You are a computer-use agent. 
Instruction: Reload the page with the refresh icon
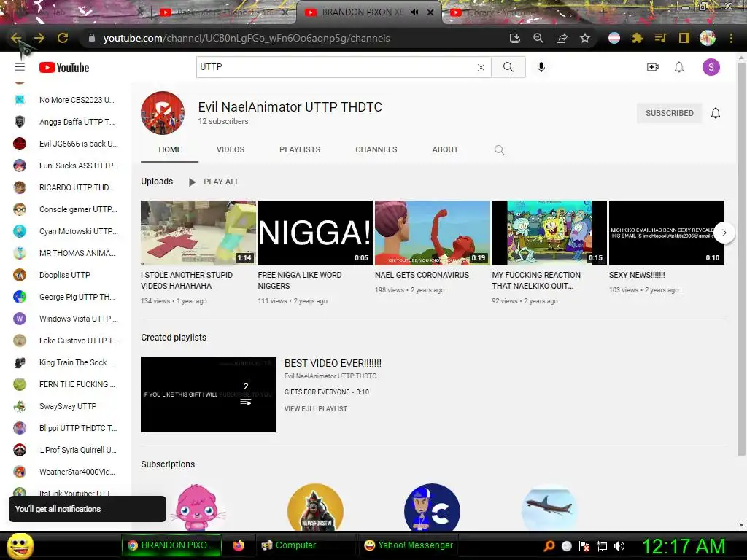tap(63, 38)
